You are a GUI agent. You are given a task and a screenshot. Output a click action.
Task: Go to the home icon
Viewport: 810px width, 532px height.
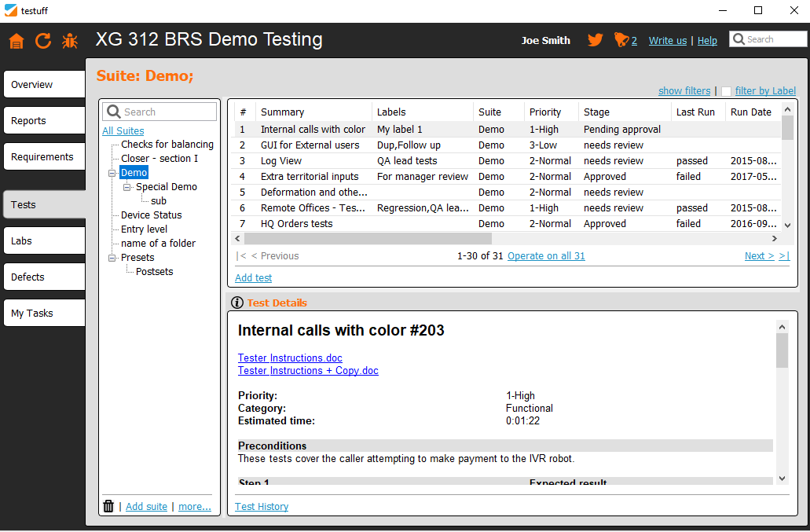(x=16, y=41)
